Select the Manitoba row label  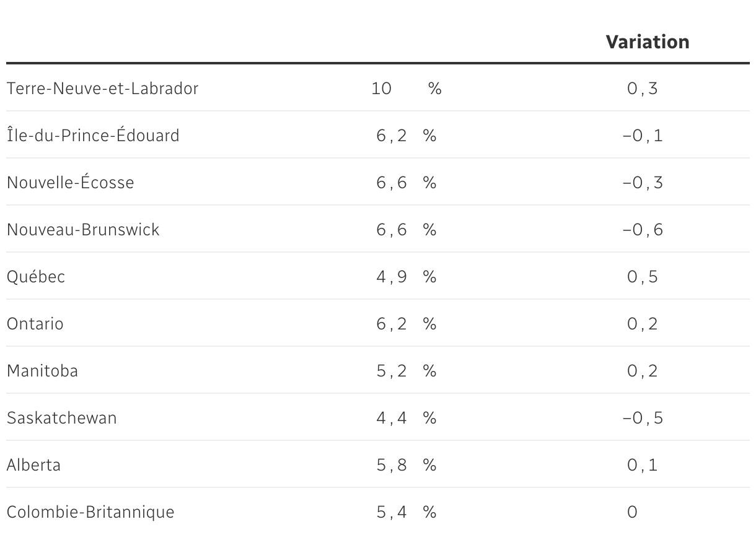tap(42, 371)
